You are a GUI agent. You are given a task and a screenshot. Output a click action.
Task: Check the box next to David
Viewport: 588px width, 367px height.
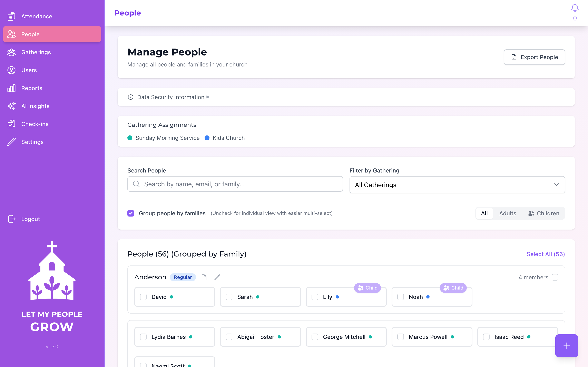[x=143, y=297]
